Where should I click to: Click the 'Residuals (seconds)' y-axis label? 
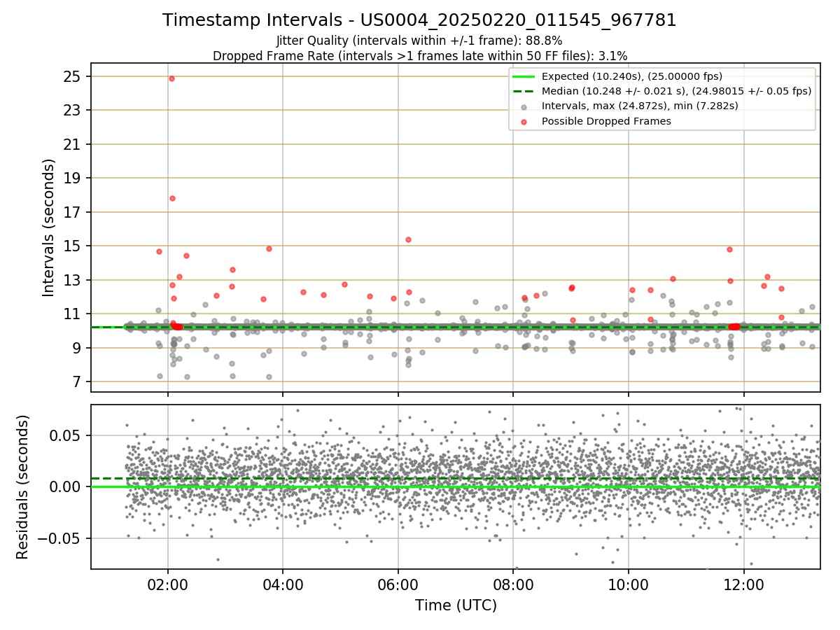(x=23, y=486)
